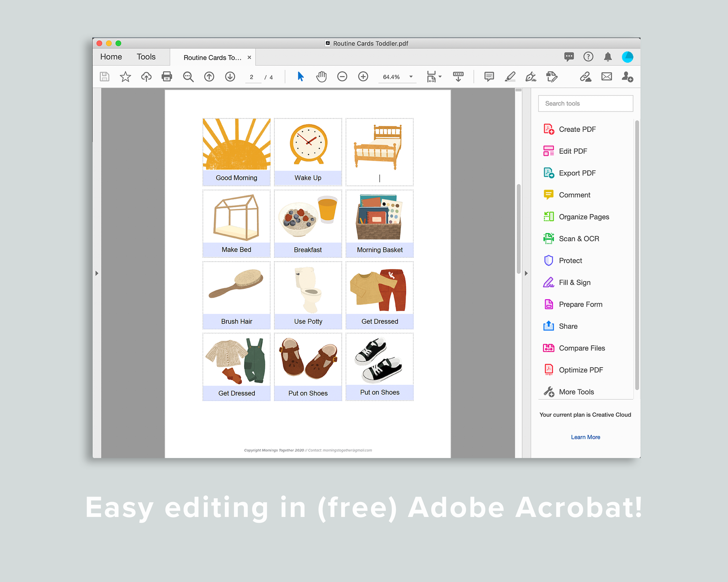Click the send file by email icon
Image resolution: width=728 pixels, height=582 pixels.
(606, 77)
